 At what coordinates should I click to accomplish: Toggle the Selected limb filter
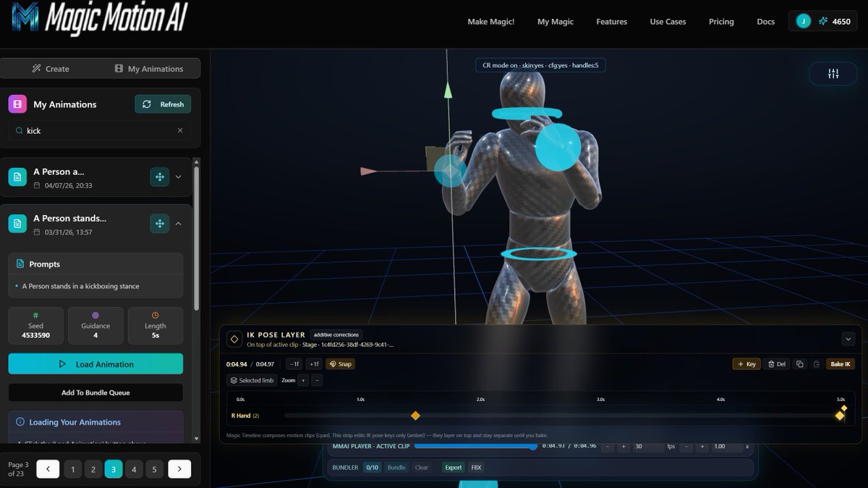(x=252, y=380)
